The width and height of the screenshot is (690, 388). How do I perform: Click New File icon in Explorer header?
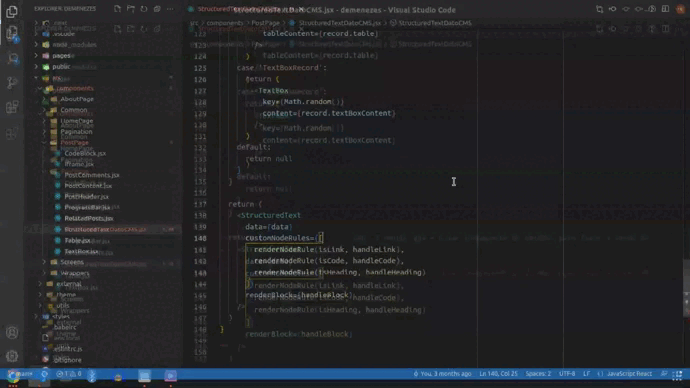pyautogui.click(x=117, y=9)
